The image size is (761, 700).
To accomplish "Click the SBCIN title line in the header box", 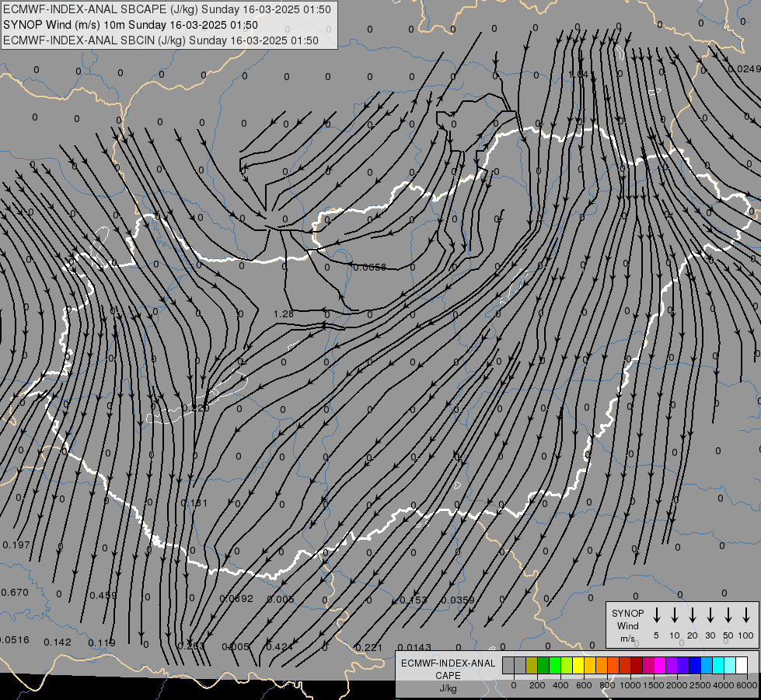I will [161, 40].
